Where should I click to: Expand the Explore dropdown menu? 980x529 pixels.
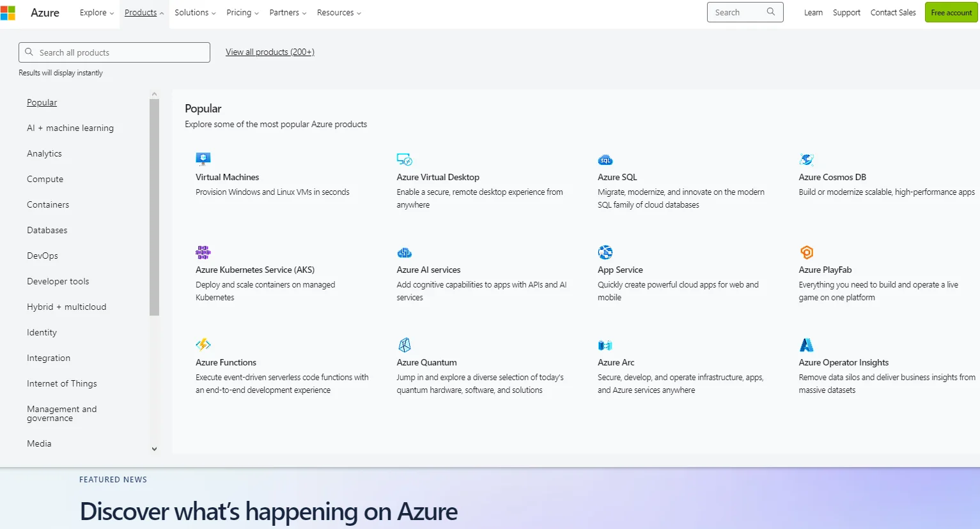(97, 13)
